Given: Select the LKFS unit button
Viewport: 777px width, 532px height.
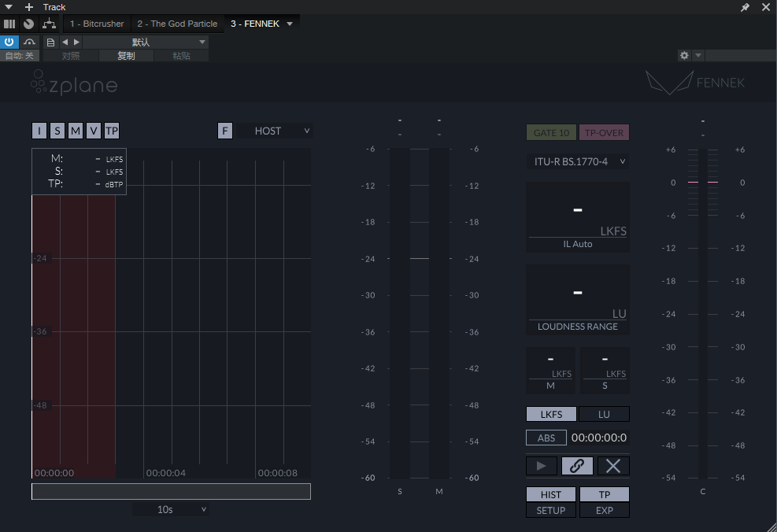Looking at the screenshot, I should point(551,414).
